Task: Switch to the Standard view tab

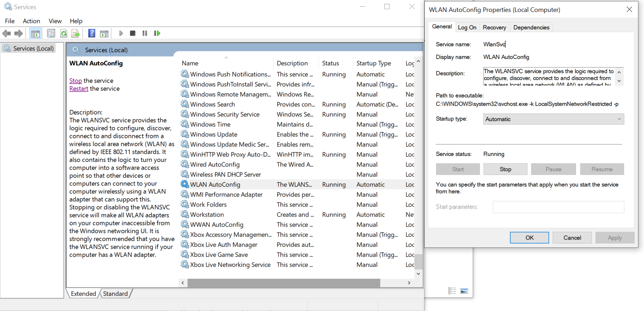Action: [x=115, y=294]
